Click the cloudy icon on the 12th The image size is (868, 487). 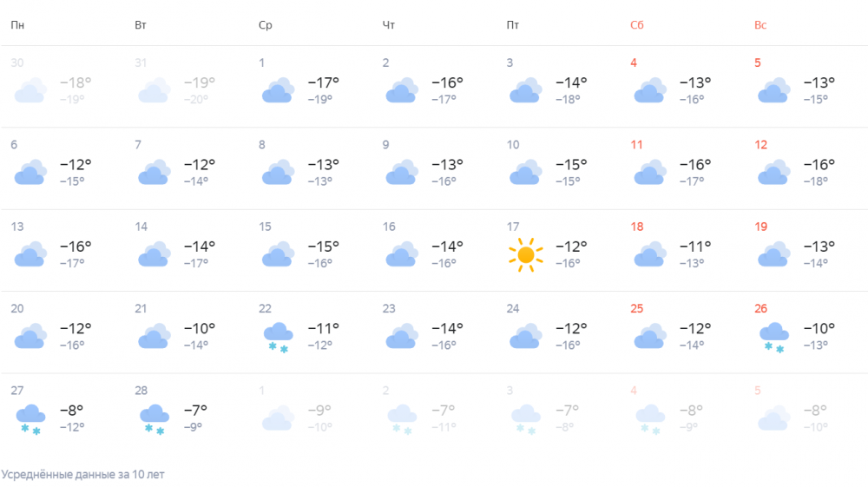(773, 173)
